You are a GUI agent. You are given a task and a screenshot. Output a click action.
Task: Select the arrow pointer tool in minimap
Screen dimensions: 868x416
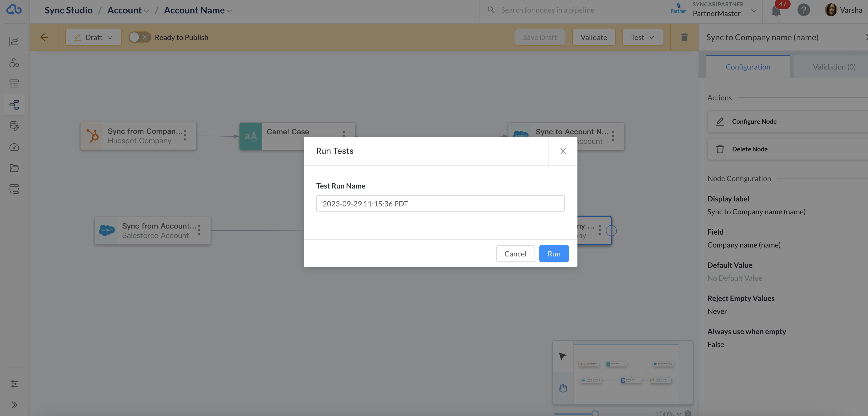[562, 356]
